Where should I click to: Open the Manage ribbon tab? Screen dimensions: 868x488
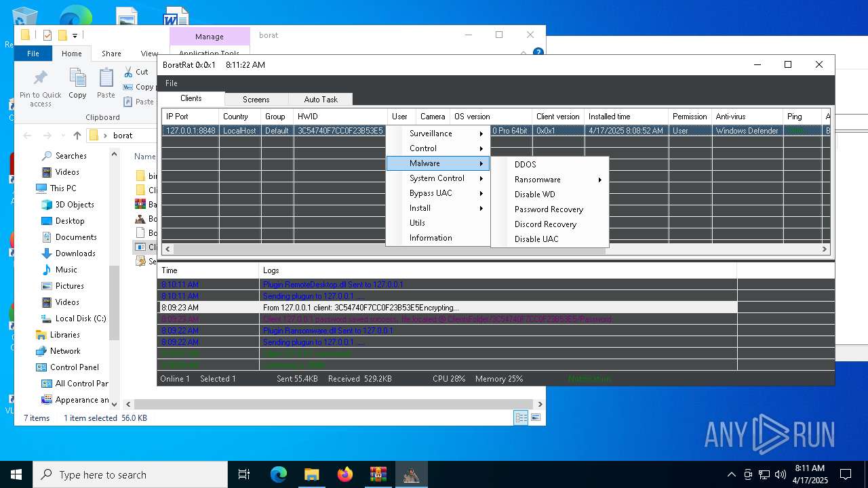(209, 37)
